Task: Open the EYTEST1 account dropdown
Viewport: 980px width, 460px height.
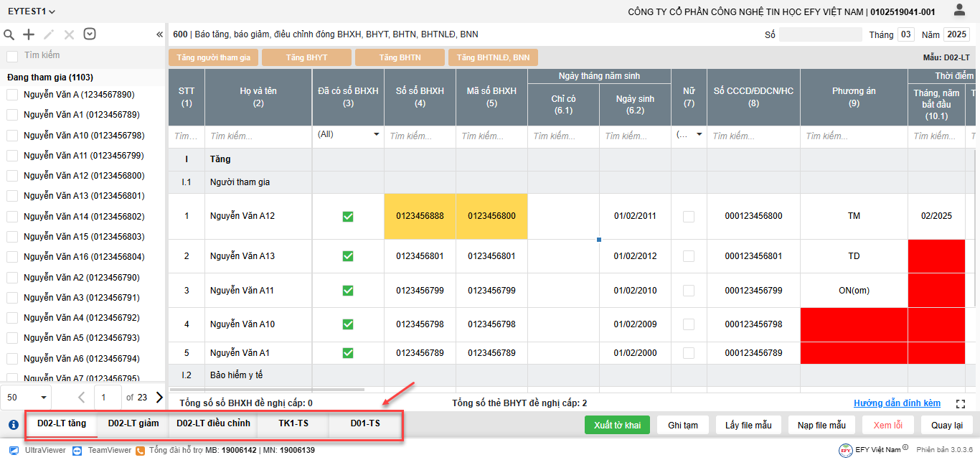Action: [x=32, y=11]
